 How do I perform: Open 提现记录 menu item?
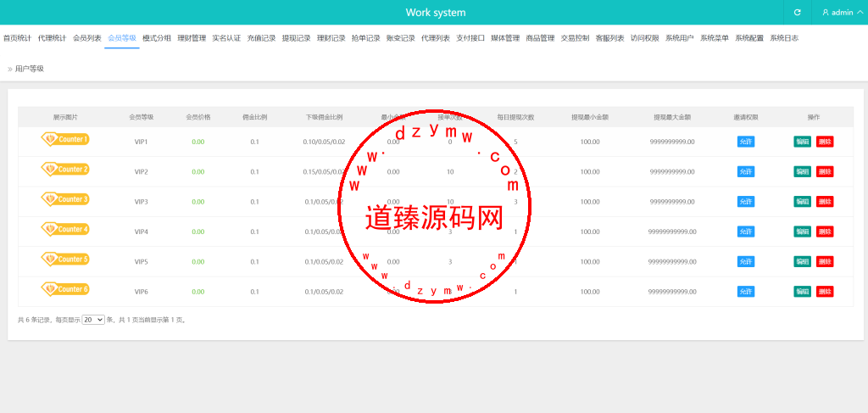pyautogui.click(x=296, y=38)
